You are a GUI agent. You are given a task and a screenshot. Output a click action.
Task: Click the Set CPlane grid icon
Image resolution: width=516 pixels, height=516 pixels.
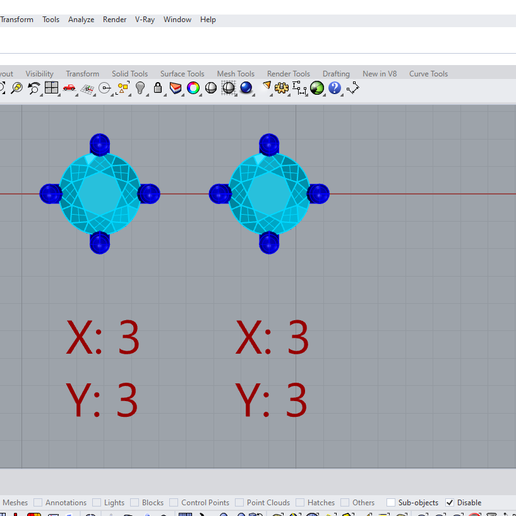tap(87, 88)
